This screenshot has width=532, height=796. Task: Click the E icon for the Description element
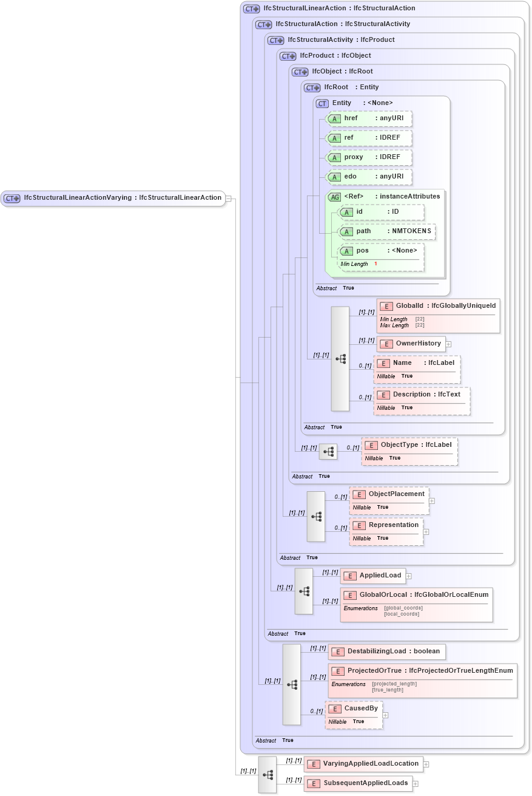tap(383, 395)
